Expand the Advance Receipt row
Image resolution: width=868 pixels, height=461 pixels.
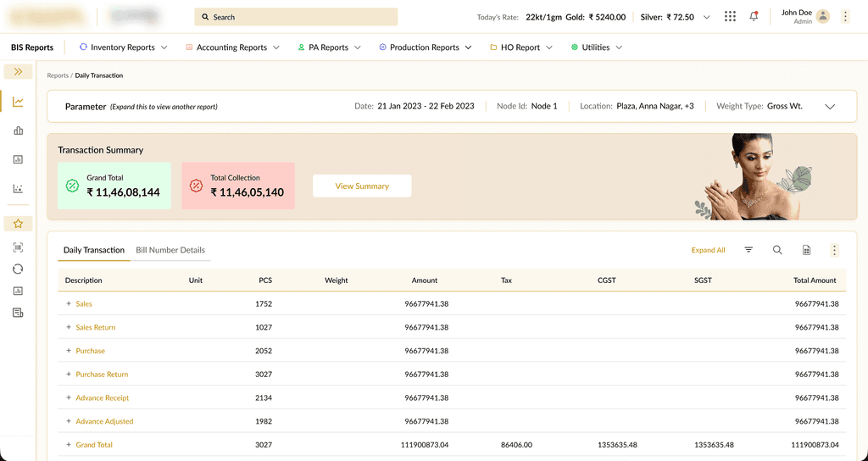[x=69, y=397]
